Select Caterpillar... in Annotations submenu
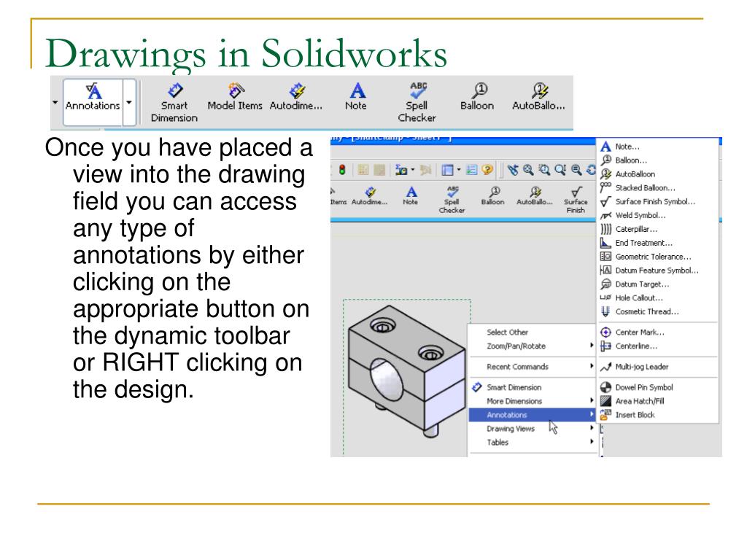 pos(658,230)
